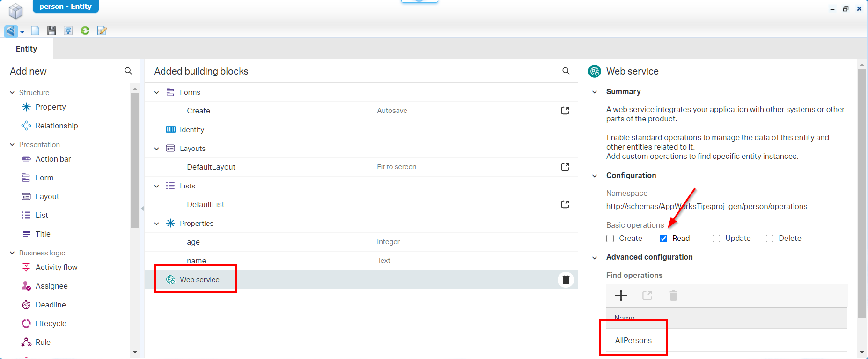The width and height of the screenshot is (868, 359).
Task: Collapse the Configuration section
Action: [x=595, y=176]
